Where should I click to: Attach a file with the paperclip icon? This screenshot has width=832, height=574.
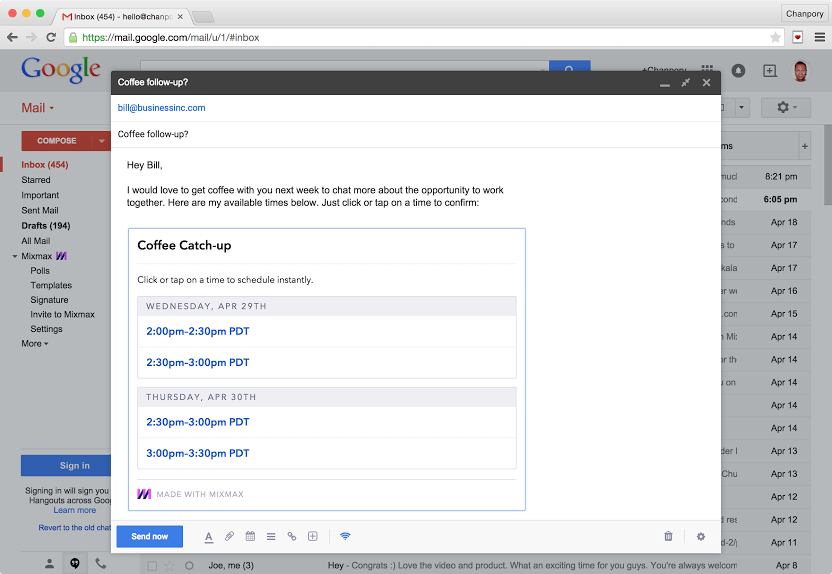point(229,536)
